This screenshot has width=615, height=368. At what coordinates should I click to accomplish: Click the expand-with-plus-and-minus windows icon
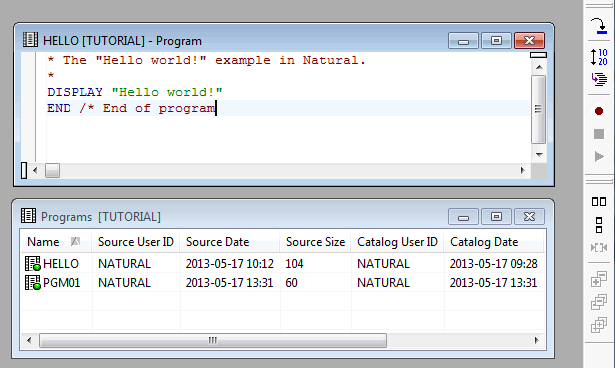[599, 279]
